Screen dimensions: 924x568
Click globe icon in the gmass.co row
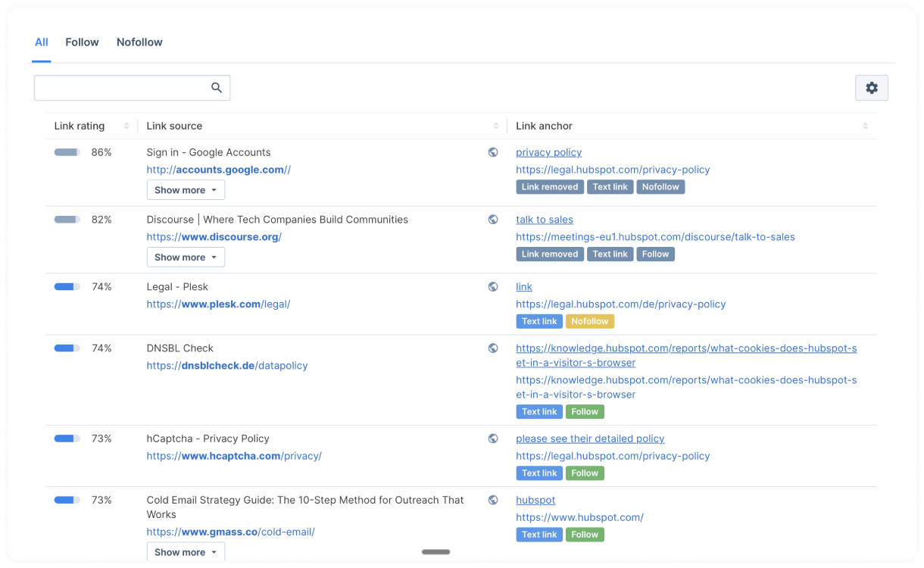pyautogui.click(x=493, y=500)
